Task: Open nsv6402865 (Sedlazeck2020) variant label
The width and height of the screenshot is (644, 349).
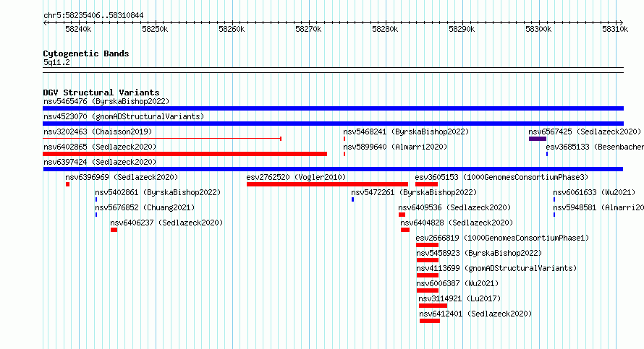Action: click(100, 147)
